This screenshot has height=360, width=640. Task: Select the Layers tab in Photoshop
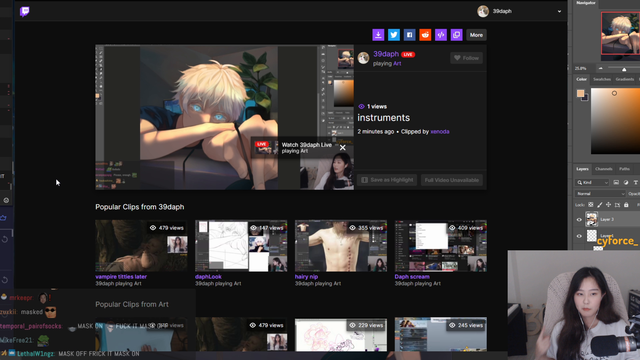(x=582, y=169)
